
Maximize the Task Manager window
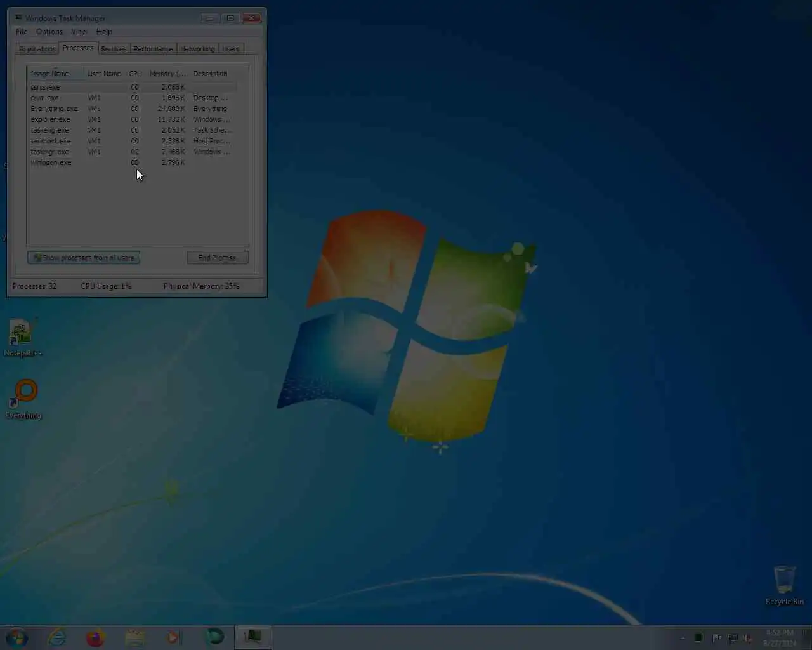coord(230,18)
